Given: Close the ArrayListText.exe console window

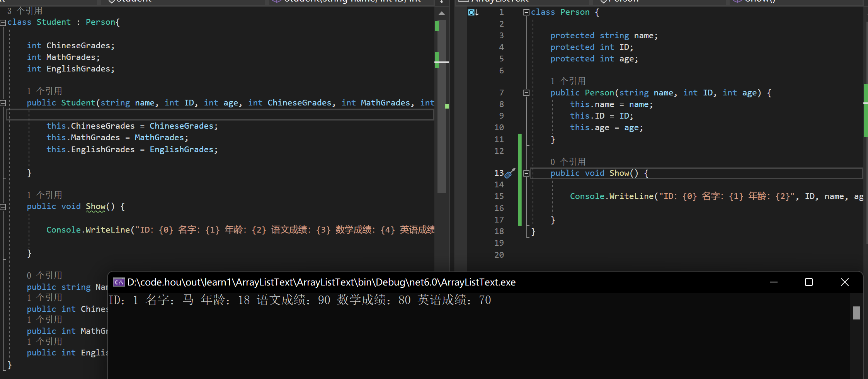Looking at the screenshot, I should 845,282.
